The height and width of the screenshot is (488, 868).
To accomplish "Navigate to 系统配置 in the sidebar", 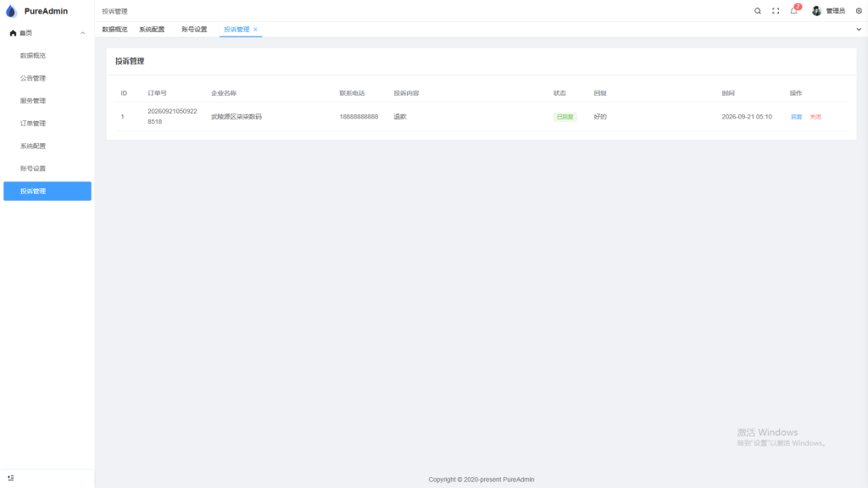I will pos(47,146).
